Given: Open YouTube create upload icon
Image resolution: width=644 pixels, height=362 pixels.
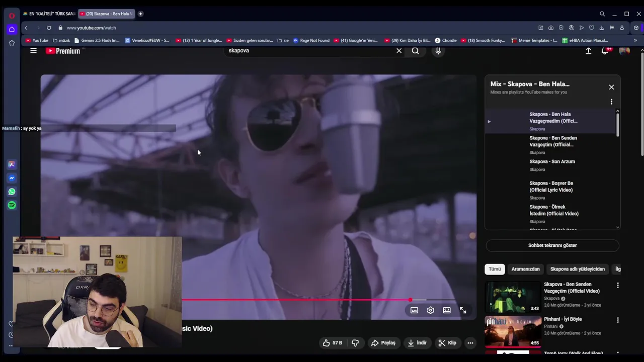Looking at the screenshot, I should point(588,50).
